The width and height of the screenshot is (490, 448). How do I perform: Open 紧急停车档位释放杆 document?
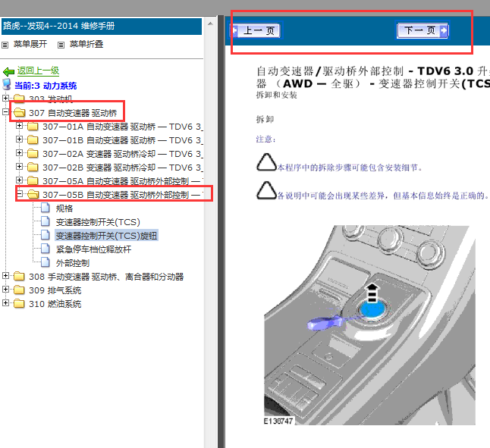(93, 249)
